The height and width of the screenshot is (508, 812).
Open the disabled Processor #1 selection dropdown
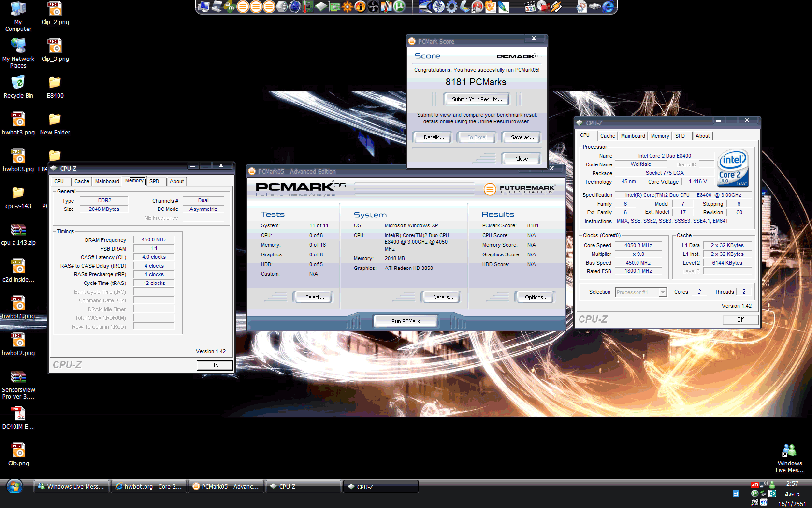641,292
